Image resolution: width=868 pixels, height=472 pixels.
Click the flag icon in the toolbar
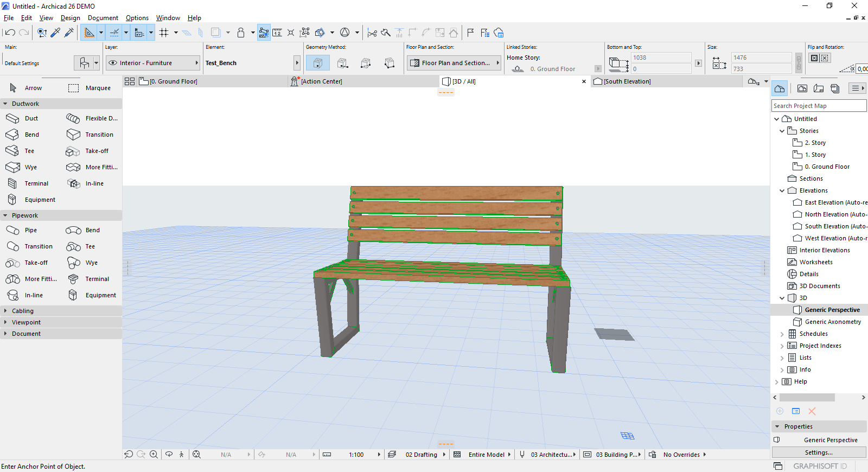[x=470, y=33]
